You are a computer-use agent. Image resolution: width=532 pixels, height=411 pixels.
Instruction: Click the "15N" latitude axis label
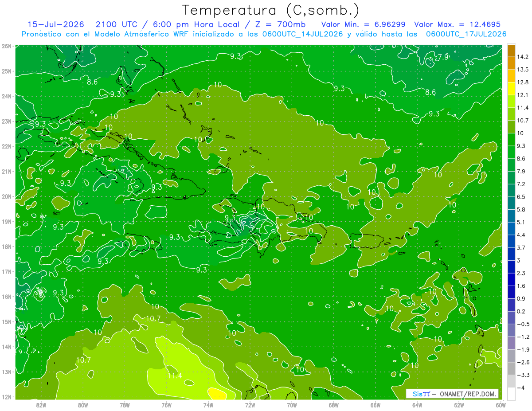click(6, 322)
